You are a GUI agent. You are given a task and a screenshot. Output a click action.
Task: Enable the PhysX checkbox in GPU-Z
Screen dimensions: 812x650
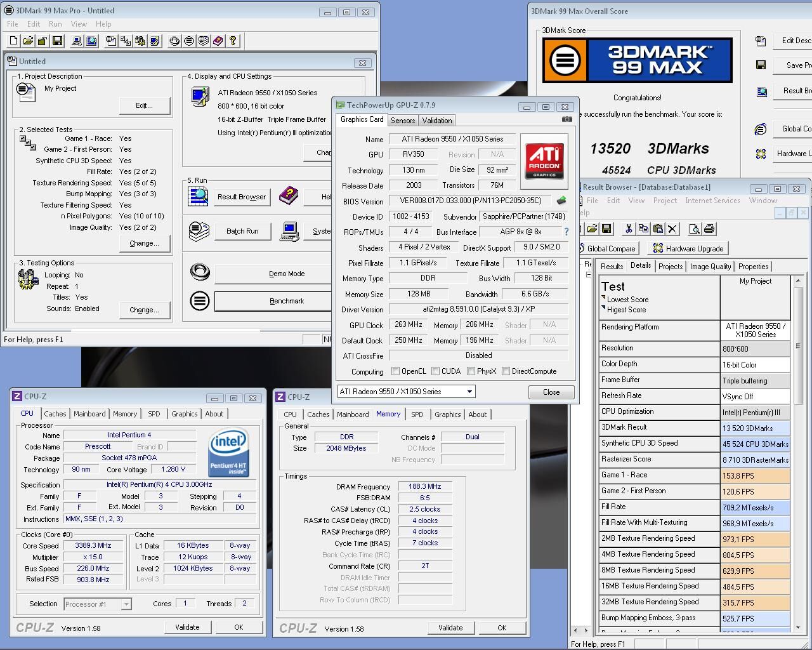pos(471,371)
